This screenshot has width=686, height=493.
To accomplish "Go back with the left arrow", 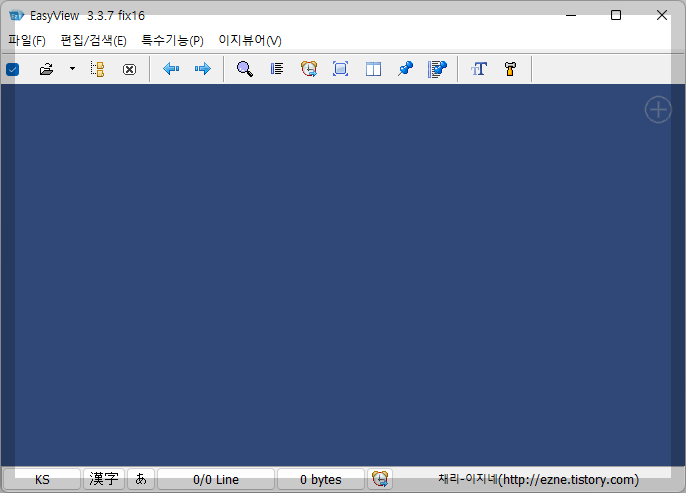I will (x=171, y=69).
